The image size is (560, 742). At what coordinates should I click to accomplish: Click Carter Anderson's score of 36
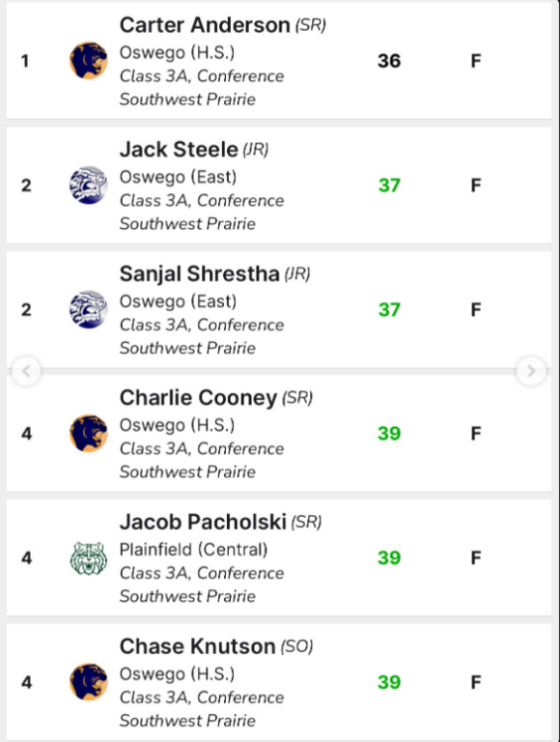click(389, 61)
